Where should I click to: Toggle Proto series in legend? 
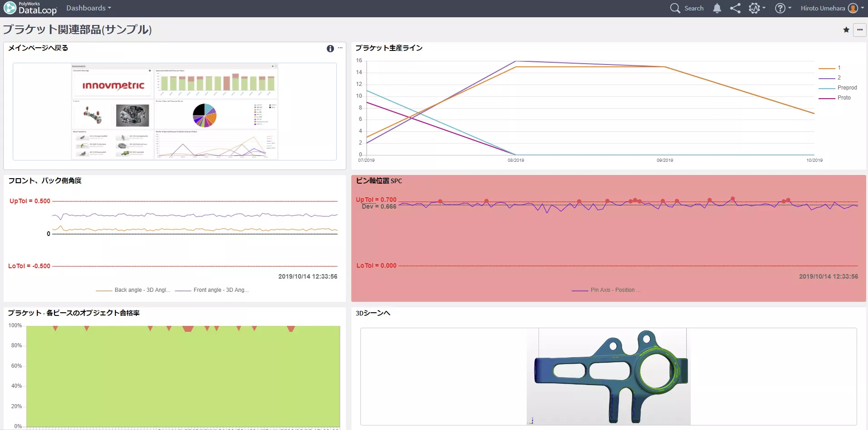[x=835, y=98]
